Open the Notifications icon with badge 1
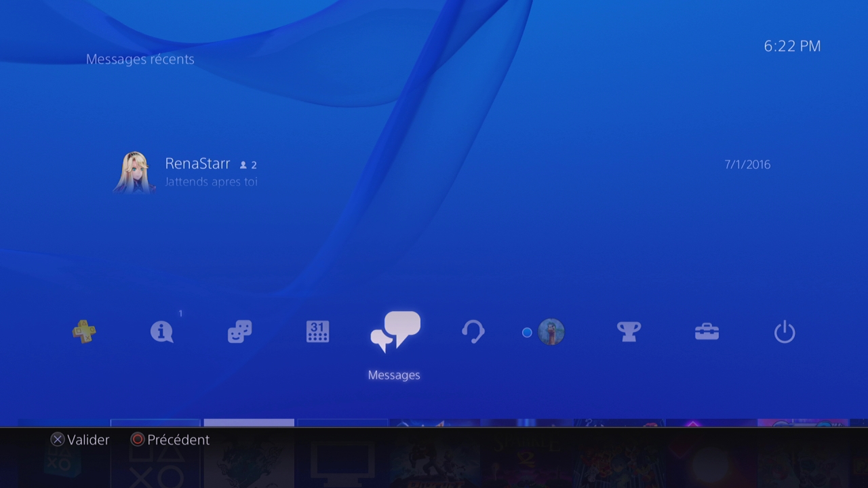This screenshot has width=868, height=488. [x=162, y=332]
